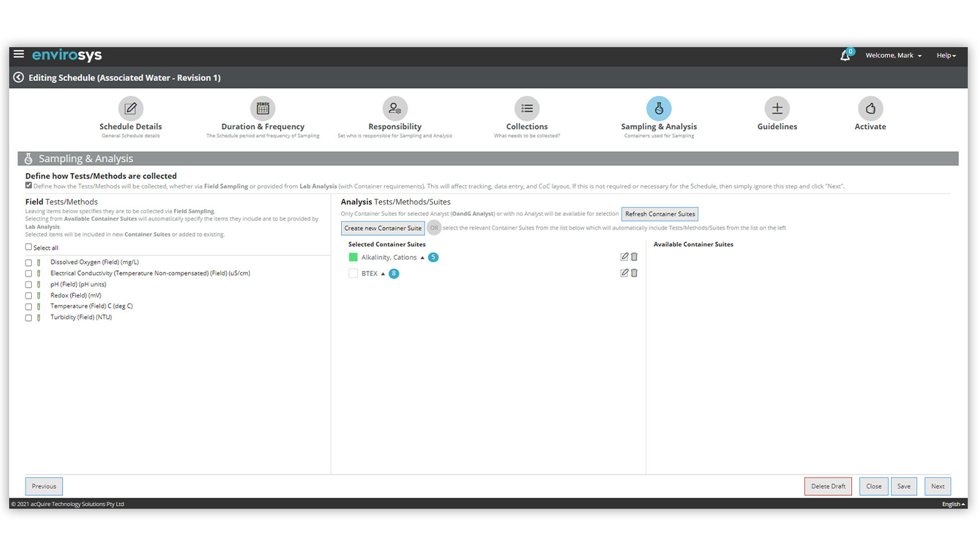This screenshot has height=551, width=980.
Task: Open the Activate step icon
Action: [x=870, y=109]
